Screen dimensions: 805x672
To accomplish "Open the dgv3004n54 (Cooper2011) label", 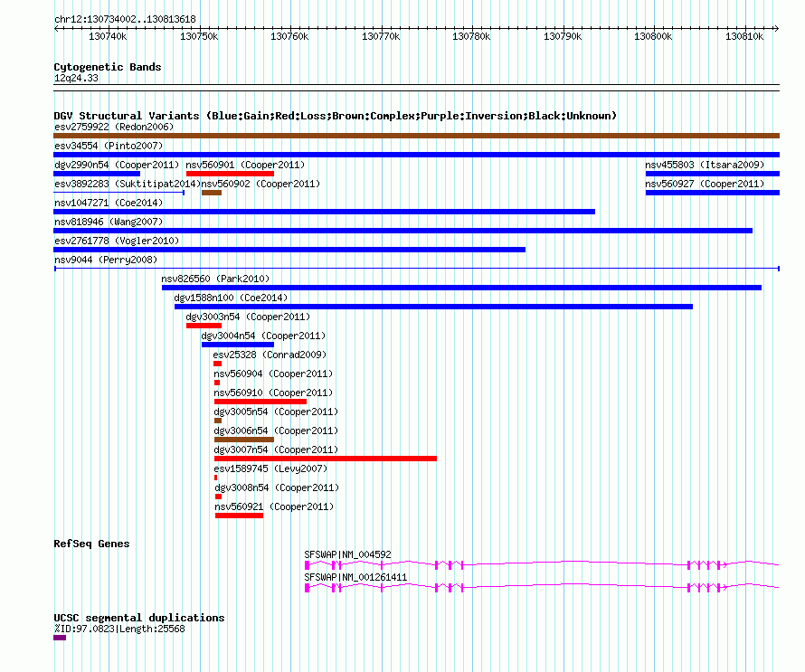I will [263, 336].
